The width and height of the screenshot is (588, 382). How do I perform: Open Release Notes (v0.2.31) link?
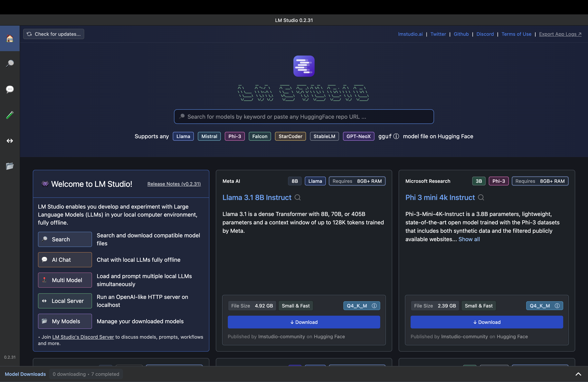coord(174,184)
